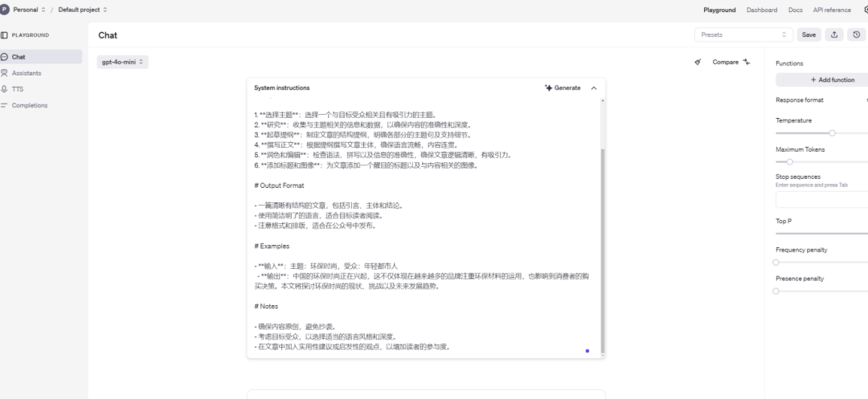868x399 pixels.
Task: Open the API reference link
Action: click(x=831, y=10)
